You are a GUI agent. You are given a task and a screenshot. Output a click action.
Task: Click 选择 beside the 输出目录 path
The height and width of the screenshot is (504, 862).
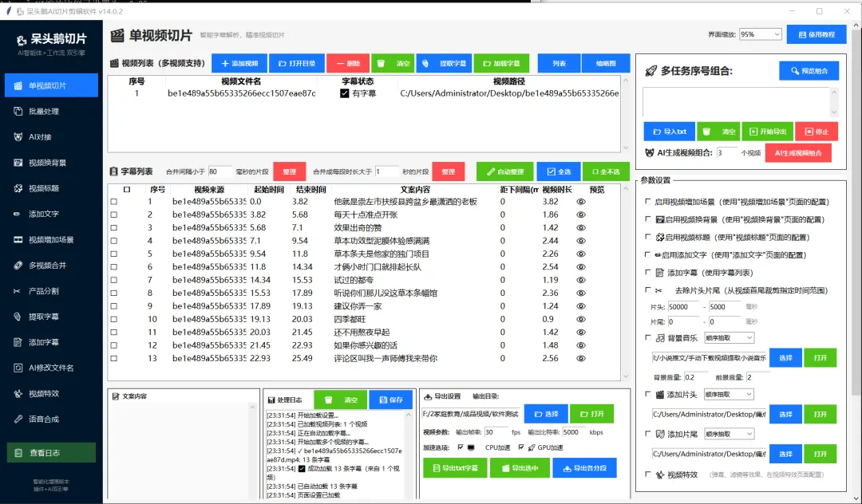pyautogui.click(x=546, y=414)
